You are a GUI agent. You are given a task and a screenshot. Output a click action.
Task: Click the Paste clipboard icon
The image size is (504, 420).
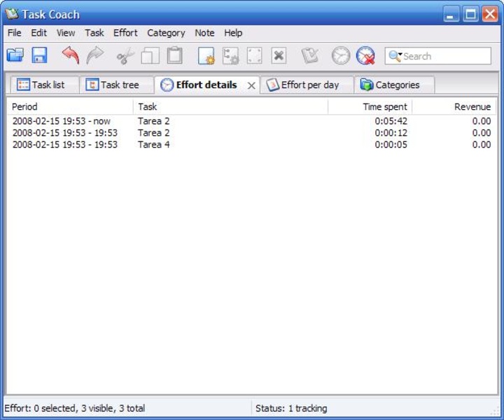pyautogui.click(x=174, y=56)
